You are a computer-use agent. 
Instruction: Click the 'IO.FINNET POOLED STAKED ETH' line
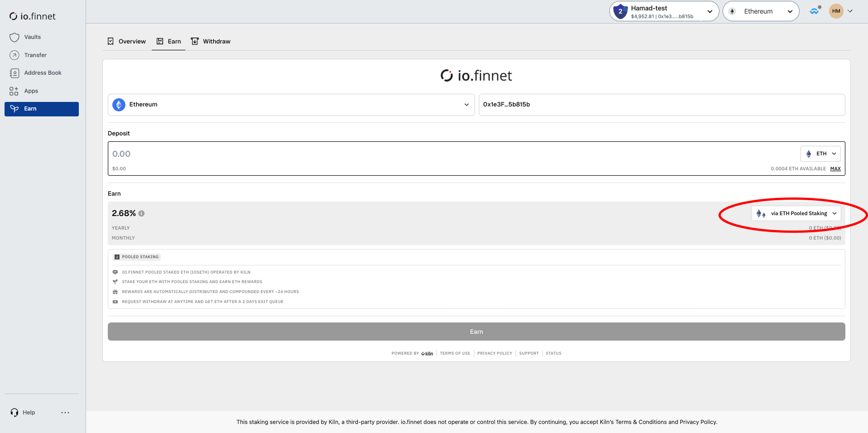(x=186, y=272)
